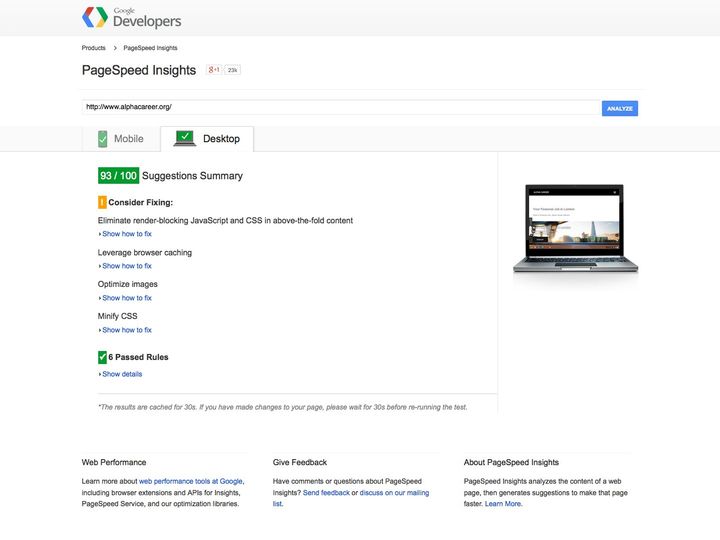
Task: Open web performance tools at Google link
Action: [191, 481]
